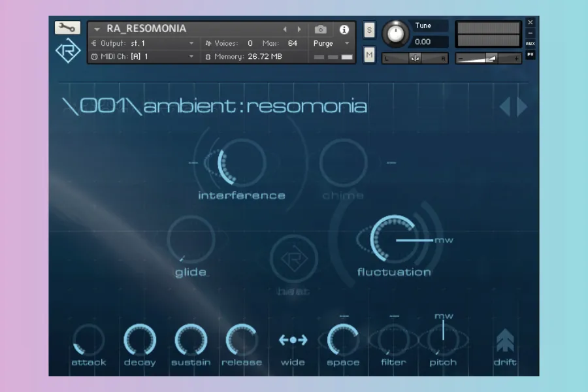Toggle the AUX sends panel
This screenshot has height=392, width=588.
[x=531, y=44]
